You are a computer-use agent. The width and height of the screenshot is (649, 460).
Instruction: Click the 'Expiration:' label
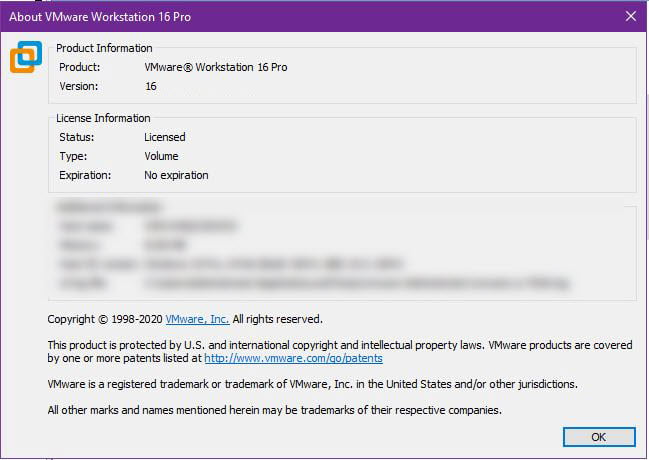[x=85, y=175]
